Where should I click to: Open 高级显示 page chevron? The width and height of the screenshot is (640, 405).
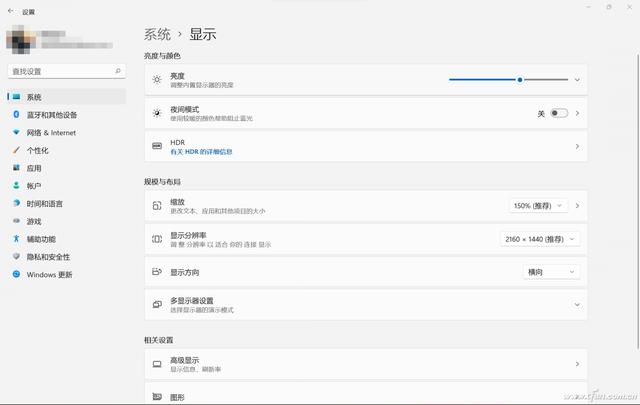click(x=577, y=364)
